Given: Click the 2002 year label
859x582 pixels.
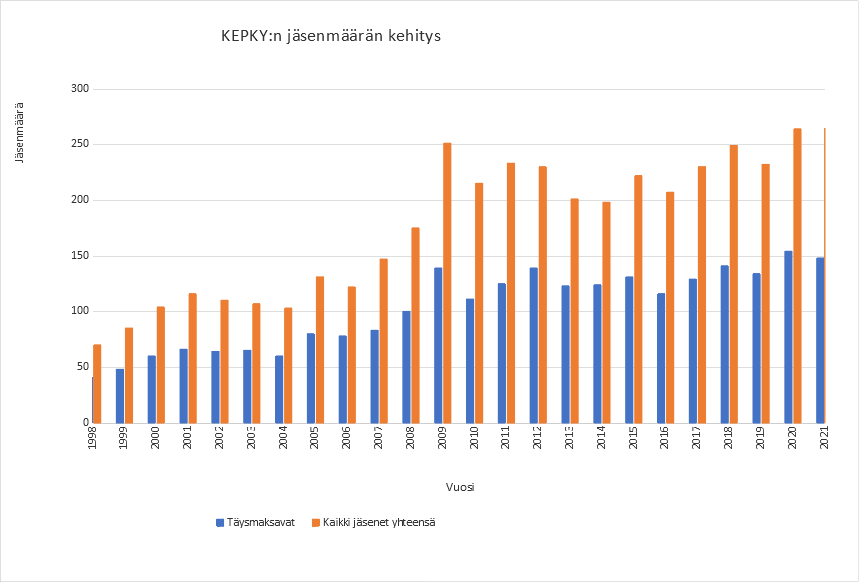Looking at the screenshot, I should pyautogui.click(x=219, y=437).
